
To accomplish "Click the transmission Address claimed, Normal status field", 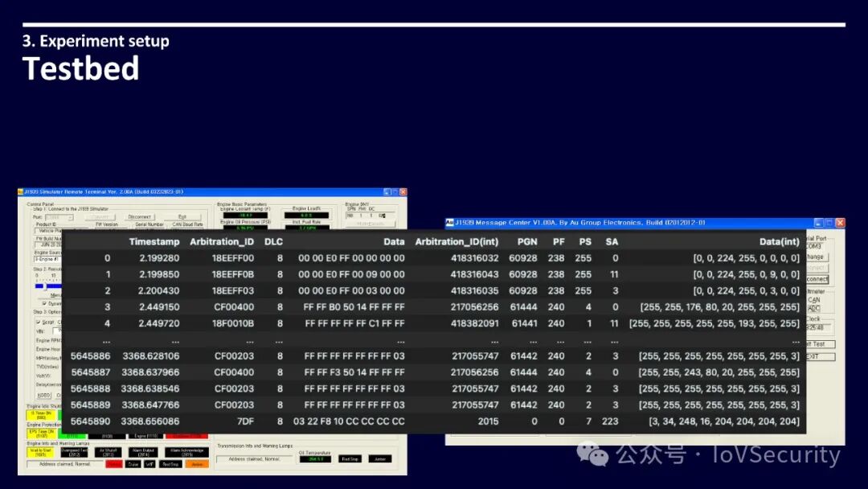I will coord(255,458).
